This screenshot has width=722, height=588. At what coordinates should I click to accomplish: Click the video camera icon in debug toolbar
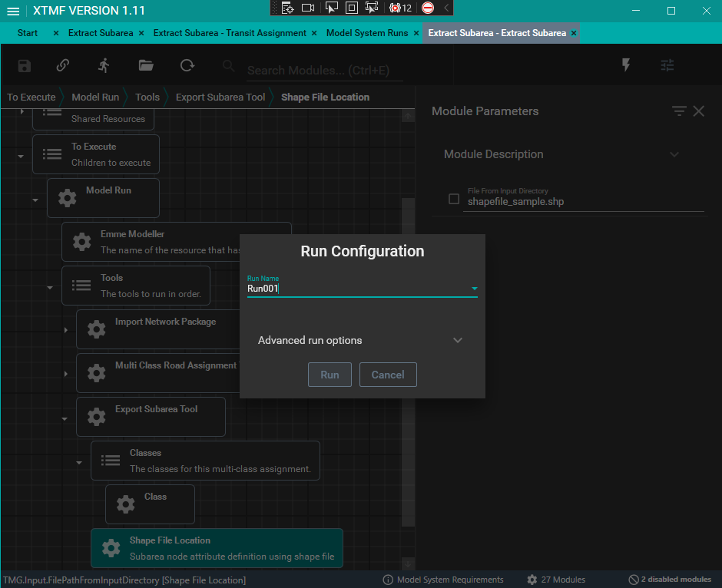click(x=307, y=8)
